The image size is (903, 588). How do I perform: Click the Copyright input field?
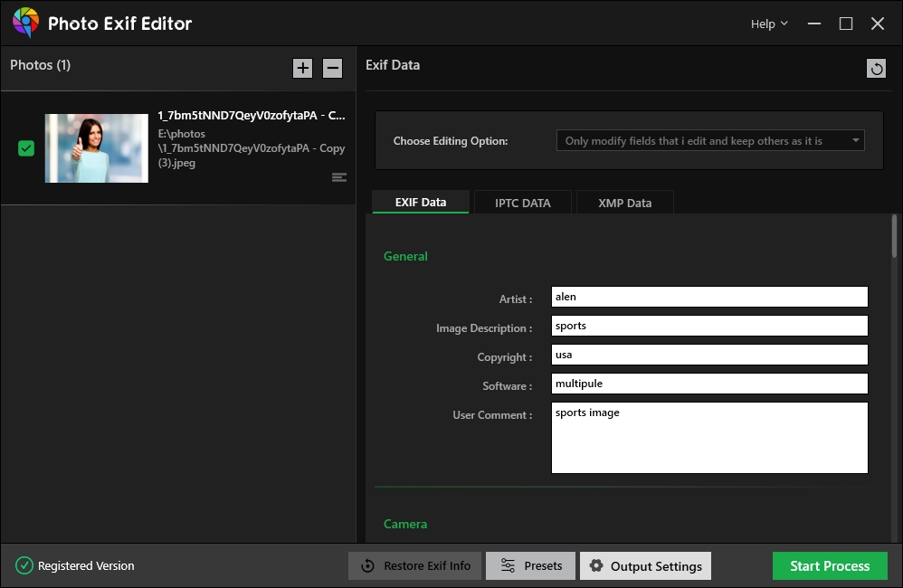709,355
